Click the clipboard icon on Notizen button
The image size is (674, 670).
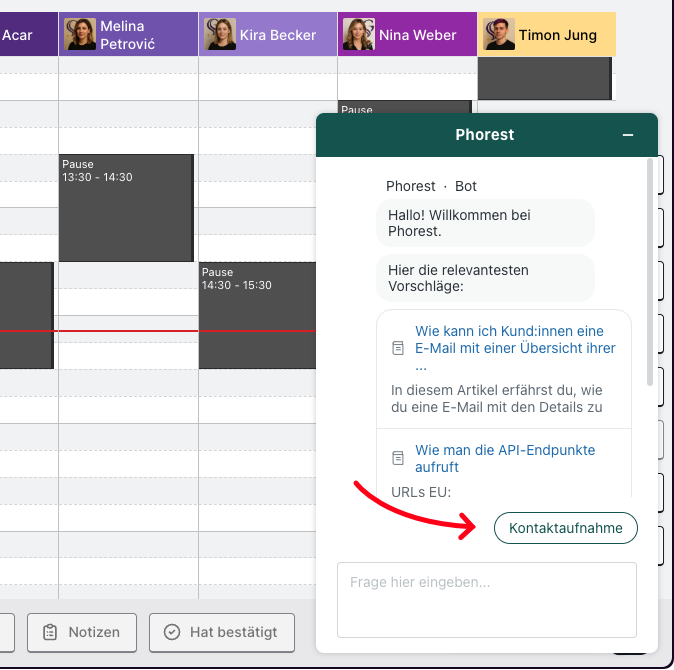tap(50, 632)
